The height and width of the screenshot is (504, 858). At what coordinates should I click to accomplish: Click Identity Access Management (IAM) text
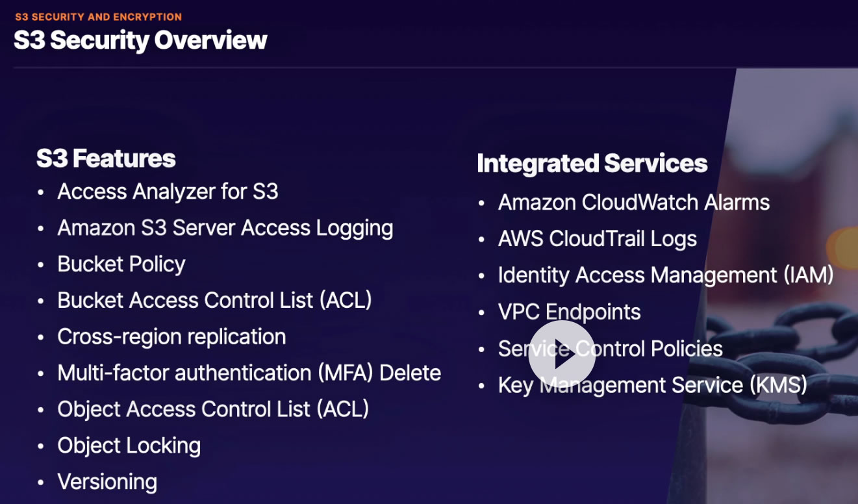(x=665, y=275)
